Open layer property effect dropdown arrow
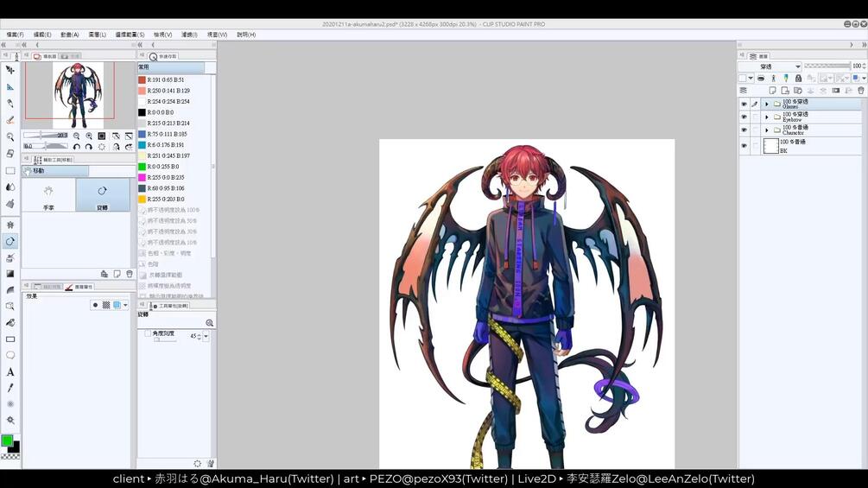Viewport: 868px width, 488px height. (x=125, y=305)
